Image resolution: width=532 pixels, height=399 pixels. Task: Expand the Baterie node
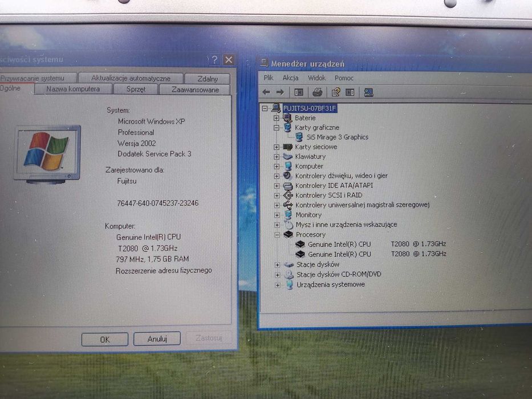[276, 118]
